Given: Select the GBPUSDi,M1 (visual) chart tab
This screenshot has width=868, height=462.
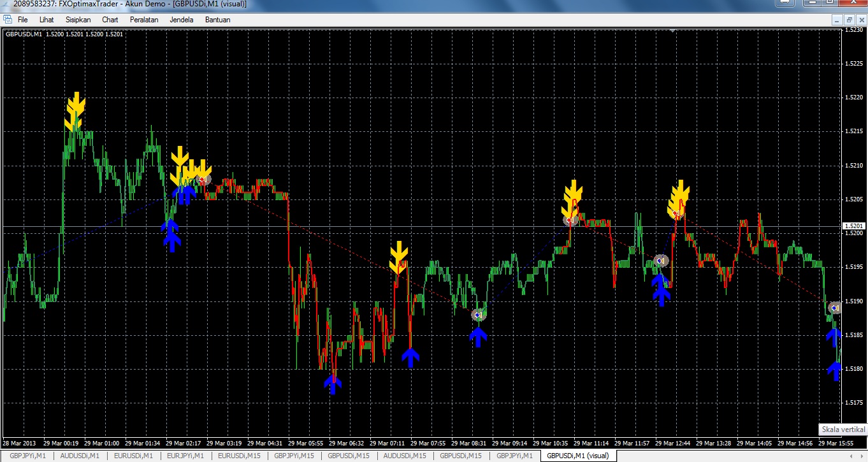Looking at the screenshot, I should pyautogui.click(x=579, y=456).
